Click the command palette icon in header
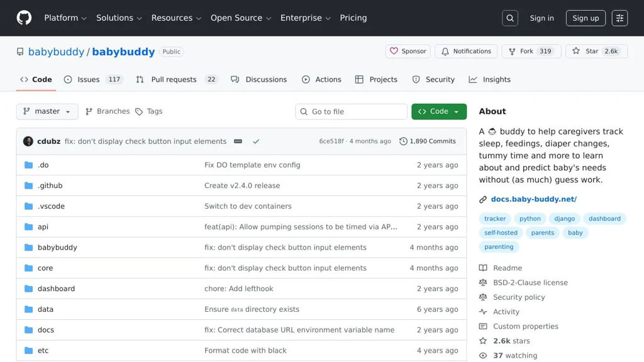 [619, 18]
